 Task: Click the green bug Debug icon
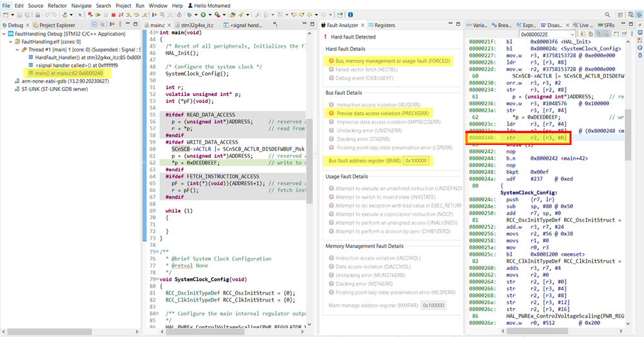point(190,15)
